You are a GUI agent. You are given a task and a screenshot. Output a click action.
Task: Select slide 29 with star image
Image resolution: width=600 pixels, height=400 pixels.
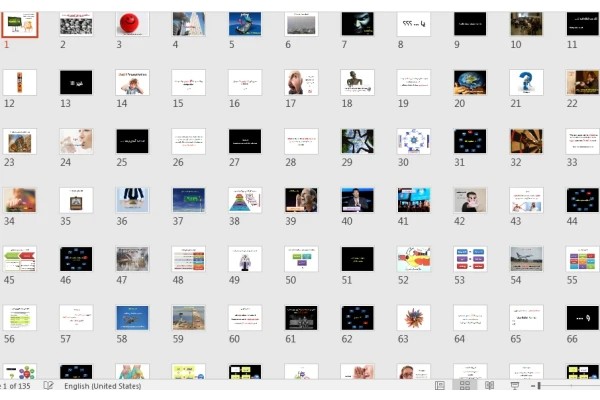[x=357, y=141]
